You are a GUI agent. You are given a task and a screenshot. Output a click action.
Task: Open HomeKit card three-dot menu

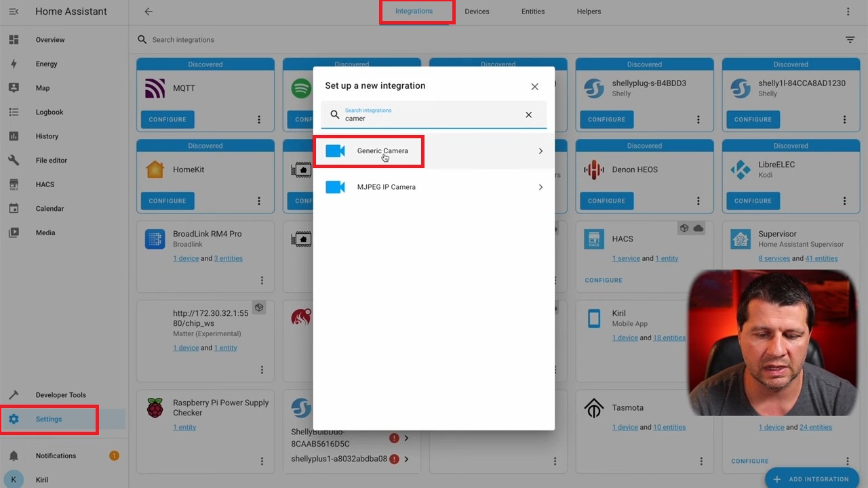coord(259,201)
